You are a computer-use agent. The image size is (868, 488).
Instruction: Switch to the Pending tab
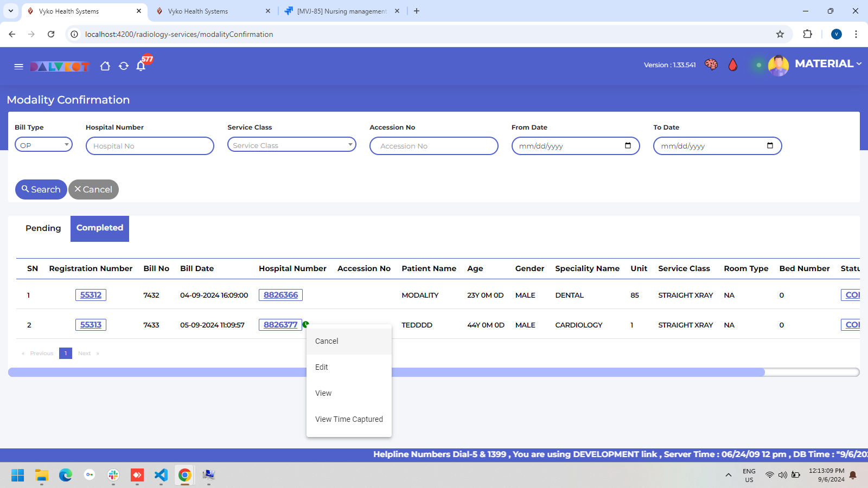coord(43,228)
